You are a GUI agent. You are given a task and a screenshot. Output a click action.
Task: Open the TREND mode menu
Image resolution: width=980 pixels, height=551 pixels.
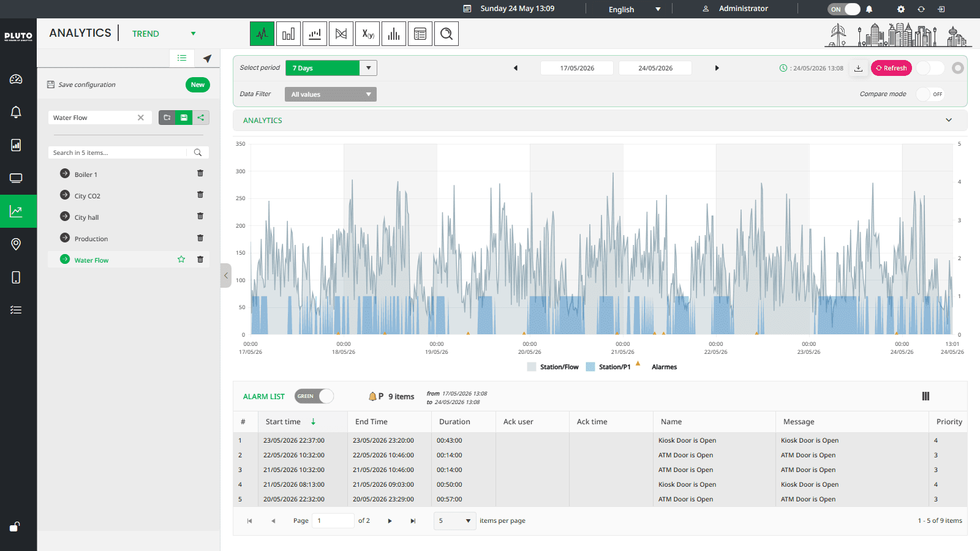[164, 34]
